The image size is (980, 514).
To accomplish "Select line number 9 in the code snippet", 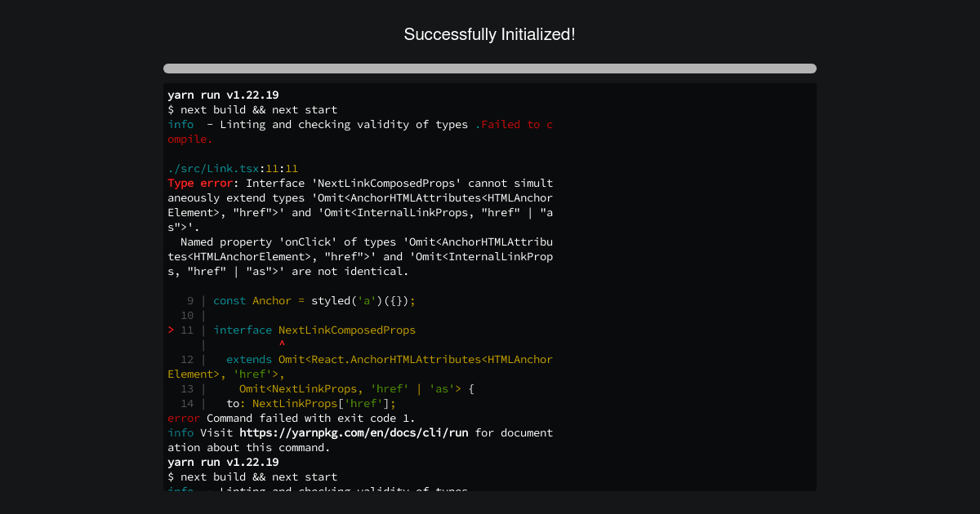I will (189, 300).
